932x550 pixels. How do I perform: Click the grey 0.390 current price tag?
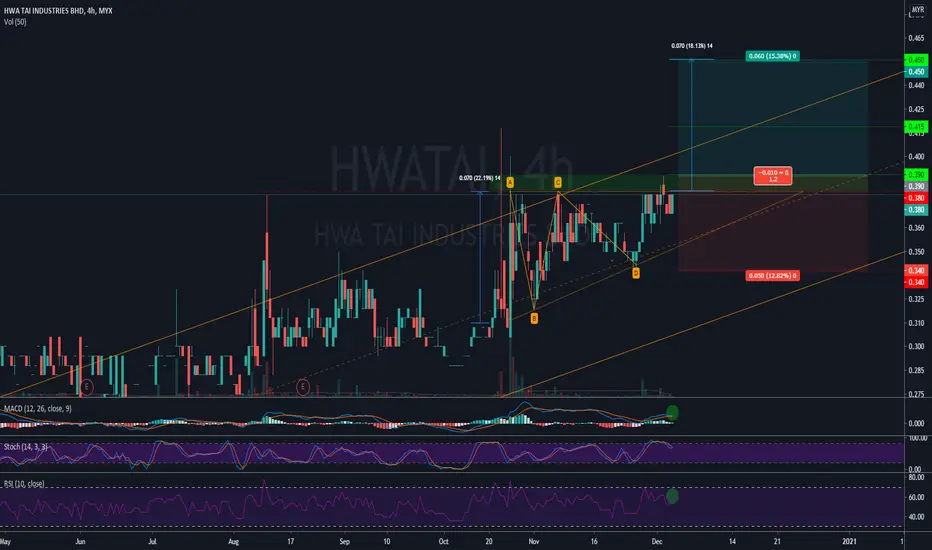(x=916, y=186)
